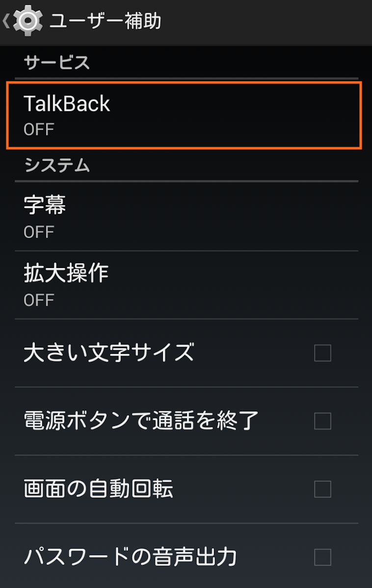Tap the ユーザー補助 title text

(x=106, y=21)
